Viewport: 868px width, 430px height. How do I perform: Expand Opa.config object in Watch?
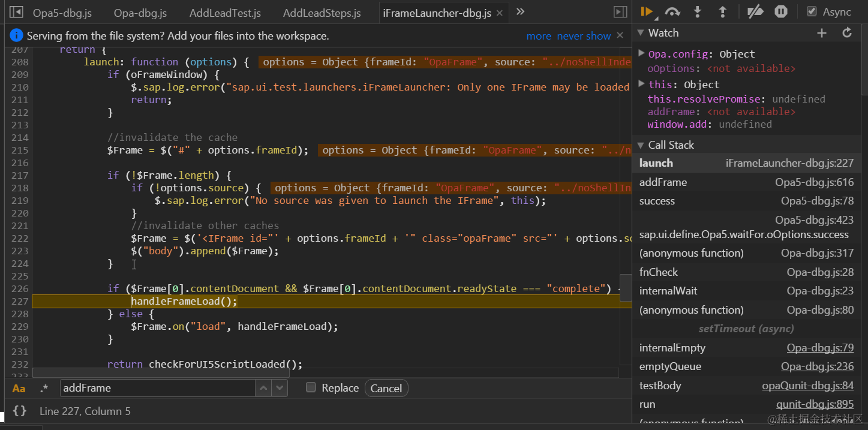click(x=642, y=53)
